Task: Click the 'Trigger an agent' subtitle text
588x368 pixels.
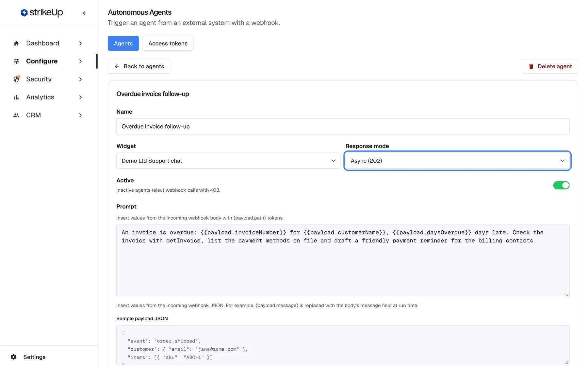Action: click(194, 23)
